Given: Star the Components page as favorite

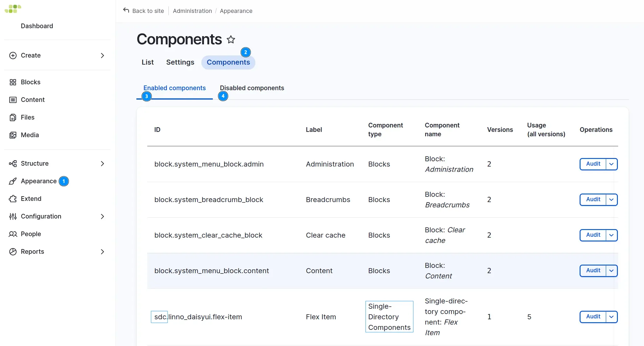Looking at the screenshot, I should point(231,39).
